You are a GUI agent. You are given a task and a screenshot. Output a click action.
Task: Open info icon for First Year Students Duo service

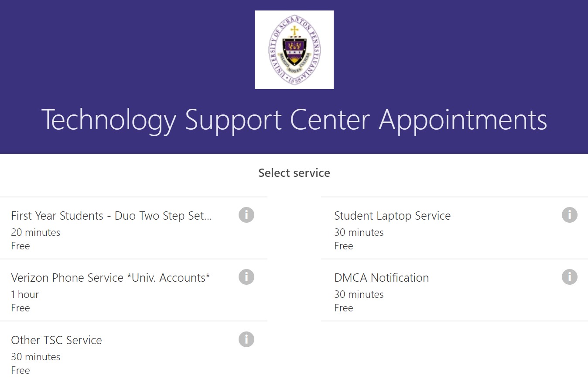point(246,215)
